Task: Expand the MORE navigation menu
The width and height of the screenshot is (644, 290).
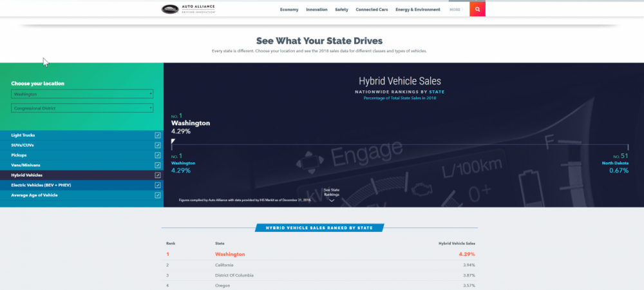Action: point(455,10)
